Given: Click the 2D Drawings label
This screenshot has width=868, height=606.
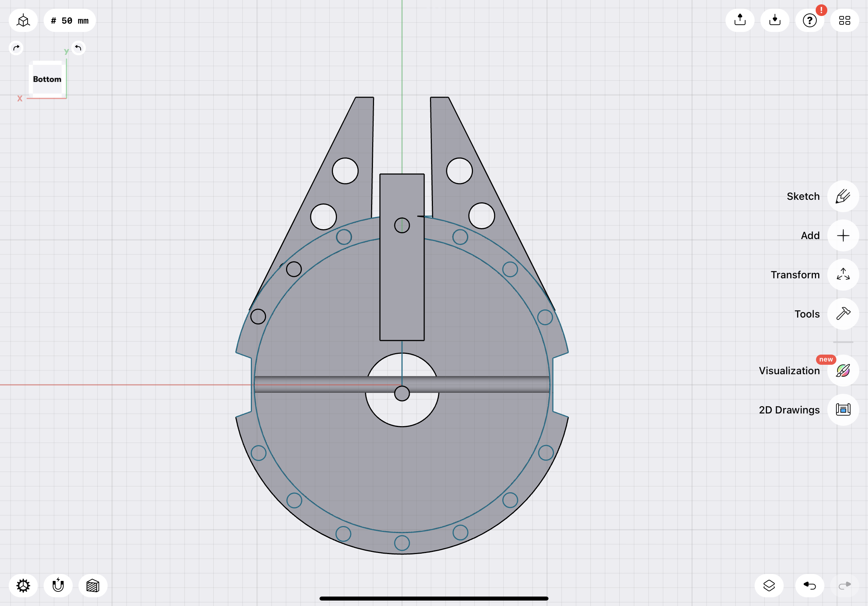Looking at the screenshot, I should click(789, 410).
